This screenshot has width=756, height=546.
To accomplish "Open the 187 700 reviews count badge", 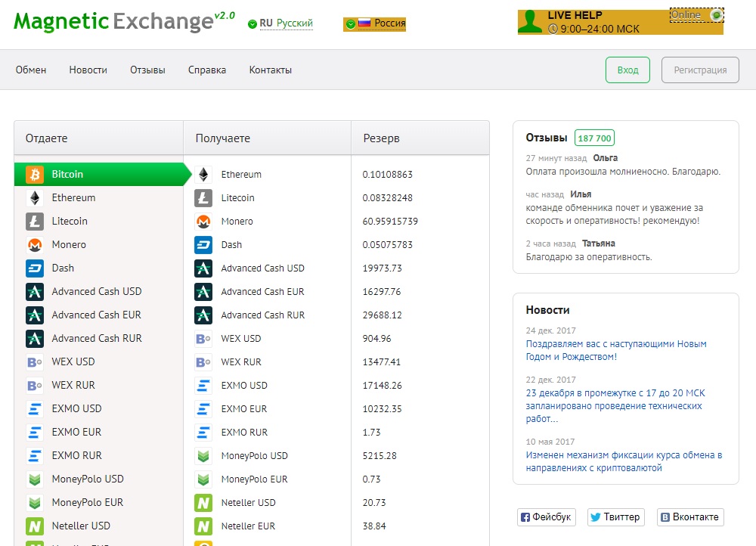I will (594, 138).
